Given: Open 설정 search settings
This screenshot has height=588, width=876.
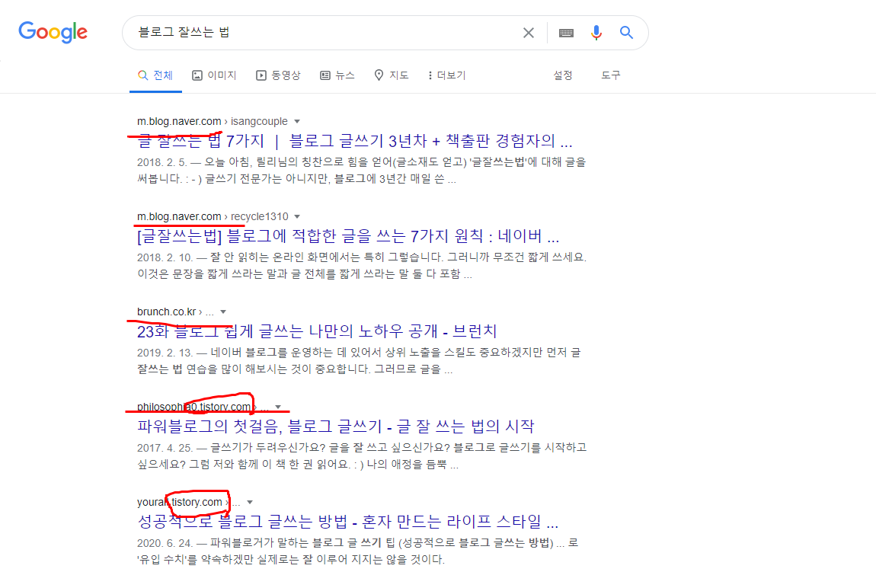Looking at the screenshot, I should 563,75.
